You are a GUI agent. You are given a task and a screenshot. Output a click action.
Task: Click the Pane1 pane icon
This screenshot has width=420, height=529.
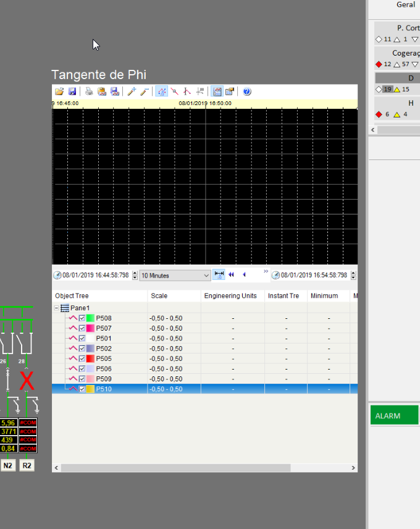click(65, 308)
